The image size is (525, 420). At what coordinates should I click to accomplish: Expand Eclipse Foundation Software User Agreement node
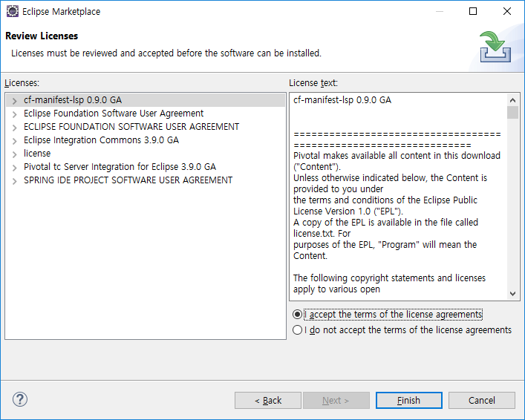14,114
